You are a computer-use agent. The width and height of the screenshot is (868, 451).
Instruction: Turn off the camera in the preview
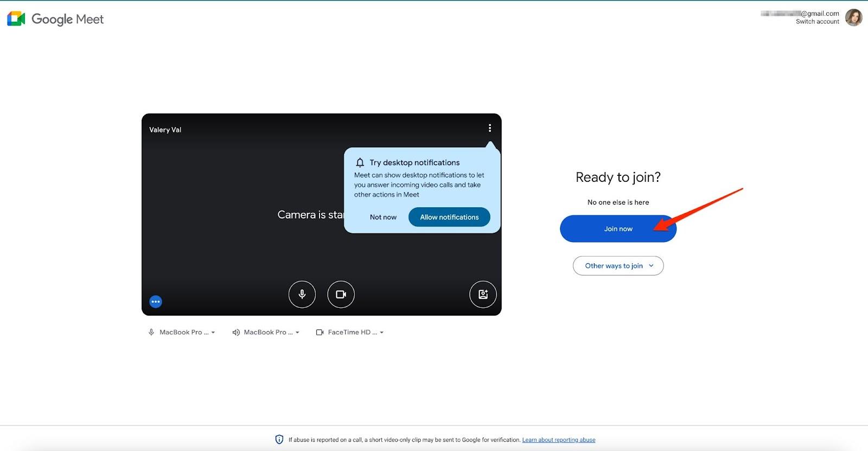point(341,294)
